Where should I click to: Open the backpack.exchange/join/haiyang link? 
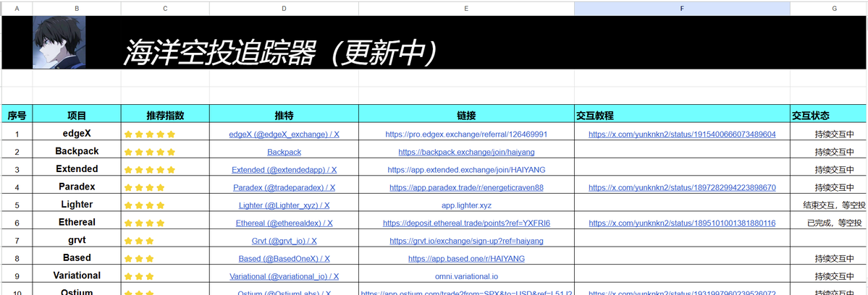[466, 153]
